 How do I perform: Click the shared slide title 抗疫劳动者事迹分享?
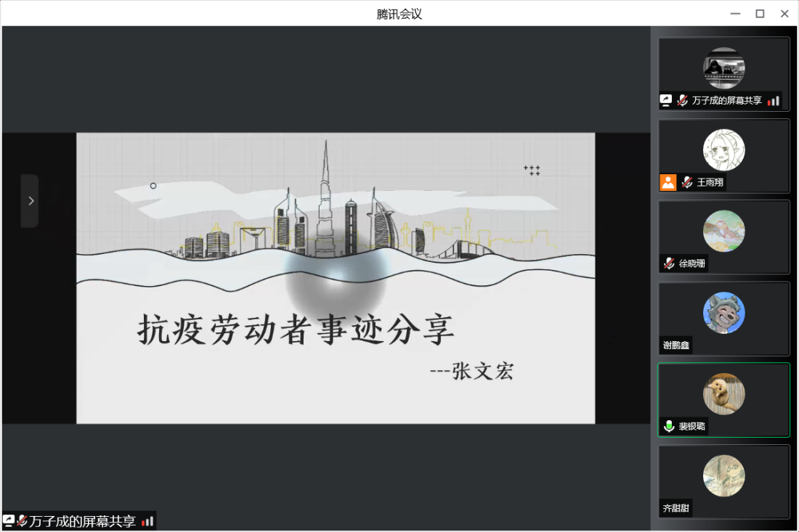[x=296, y=330]
